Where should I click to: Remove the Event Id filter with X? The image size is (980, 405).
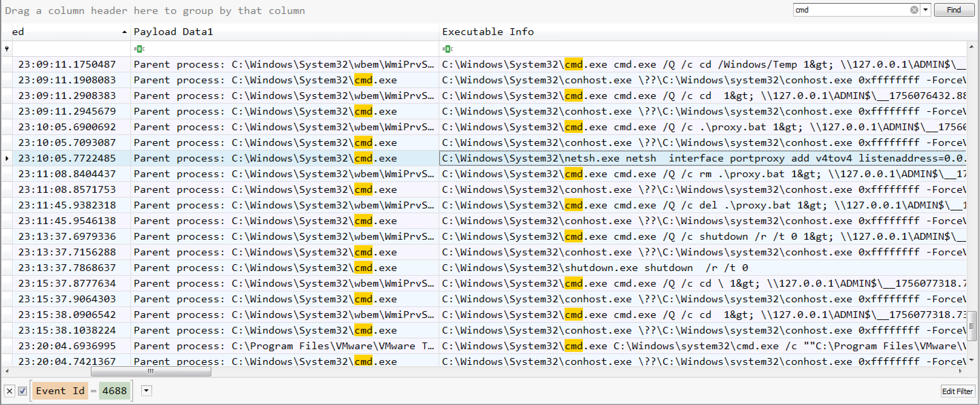tap(10, 391)
